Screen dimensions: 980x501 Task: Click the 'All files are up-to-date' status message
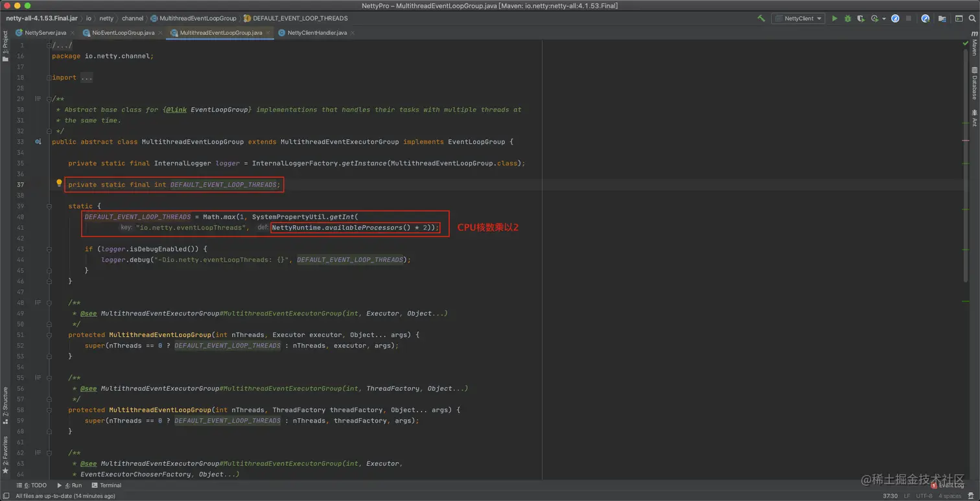click(x=65, y=496)
